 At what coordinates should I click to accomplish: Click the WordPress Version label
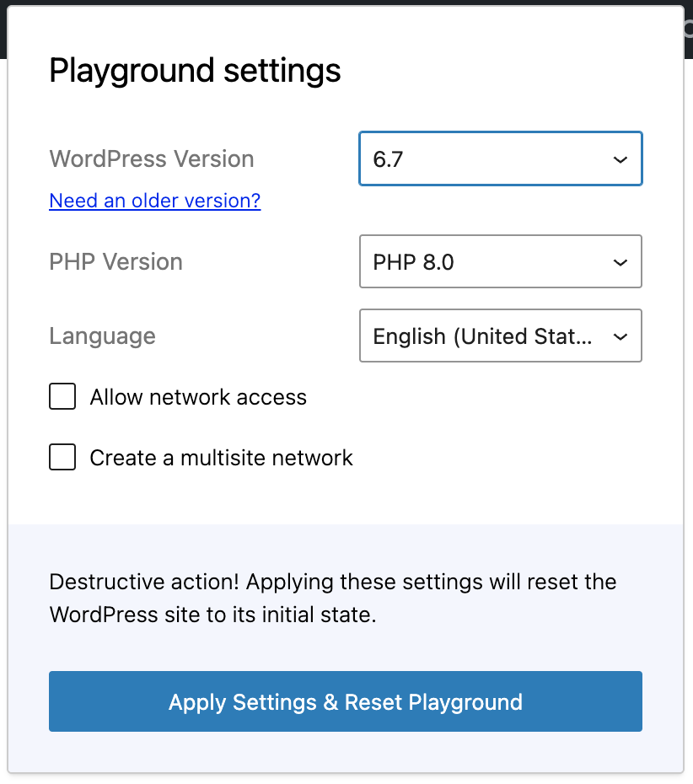click(x=152, y=159)
